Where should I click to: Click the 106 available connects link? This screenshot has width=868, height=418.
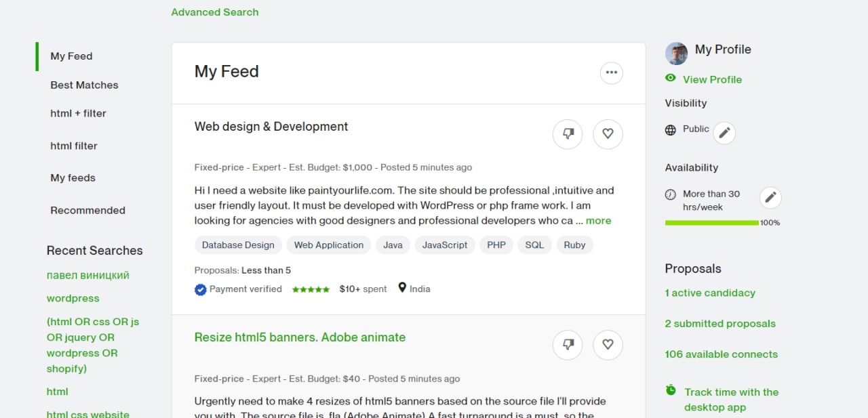pyautogui.click(x=721, y=354)
